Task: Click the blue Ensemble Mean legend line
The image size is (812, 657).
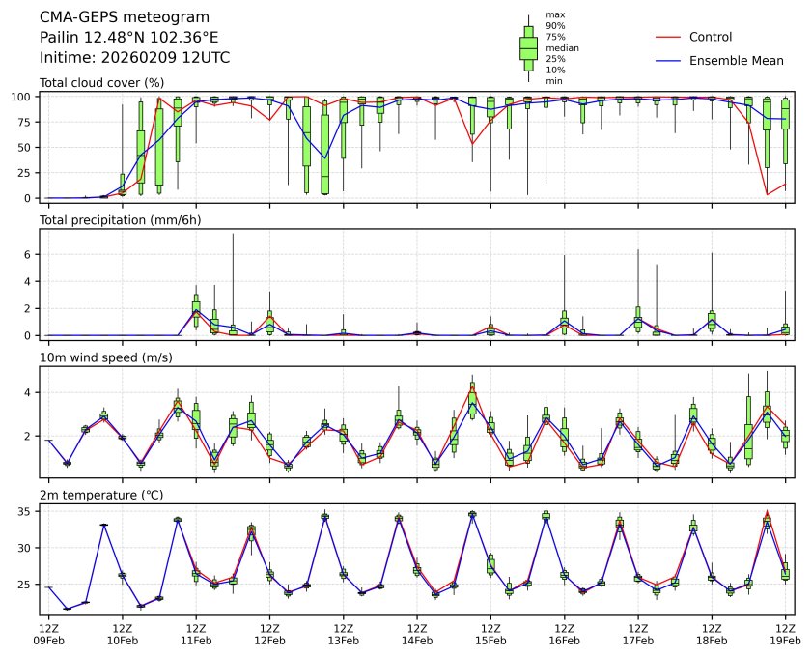Action: (x=669, y=60)
